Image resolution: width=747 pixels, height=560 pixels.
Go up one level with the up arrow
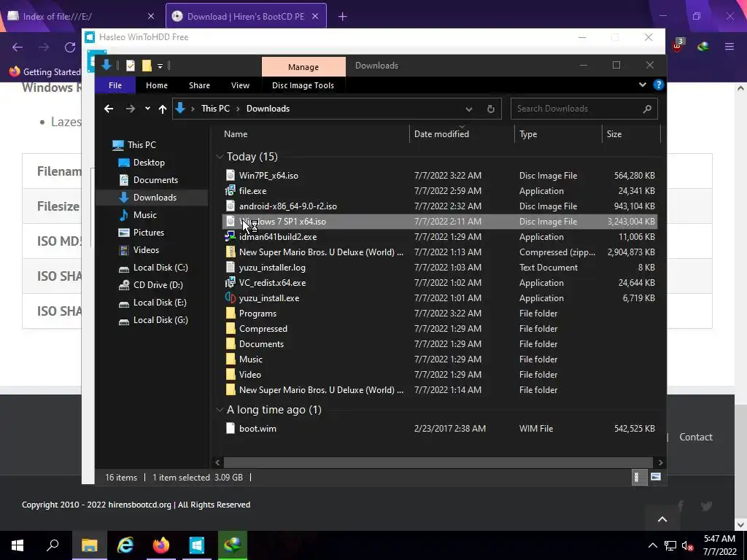163,109
